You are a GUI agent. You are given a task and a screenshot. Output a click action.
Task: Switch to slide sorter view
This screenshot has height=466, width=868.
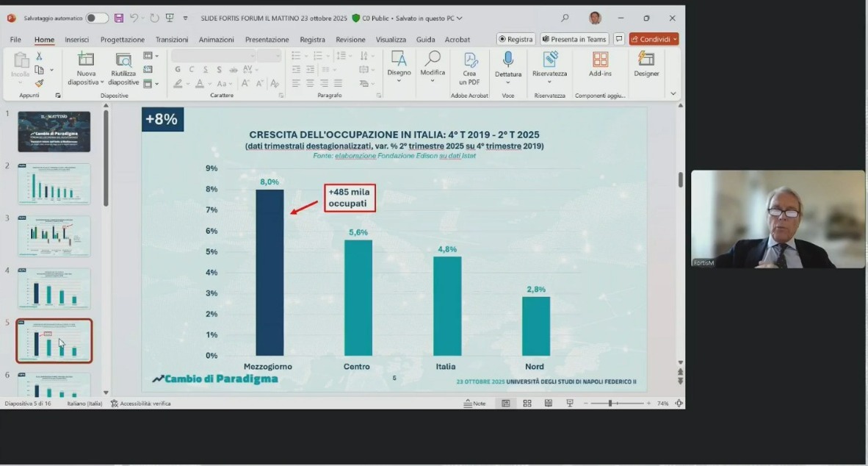point(527,404)
